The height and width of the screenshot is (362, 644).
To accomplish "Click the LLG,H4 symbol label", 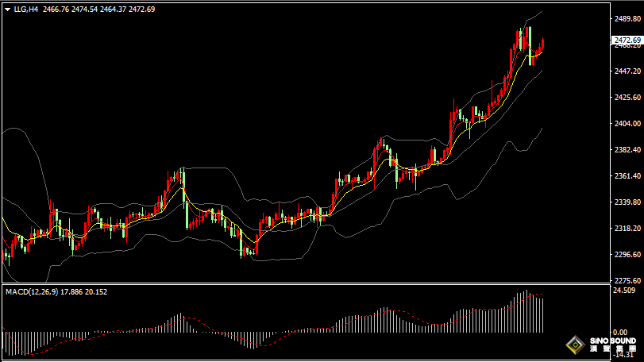I will coord(26,9).
